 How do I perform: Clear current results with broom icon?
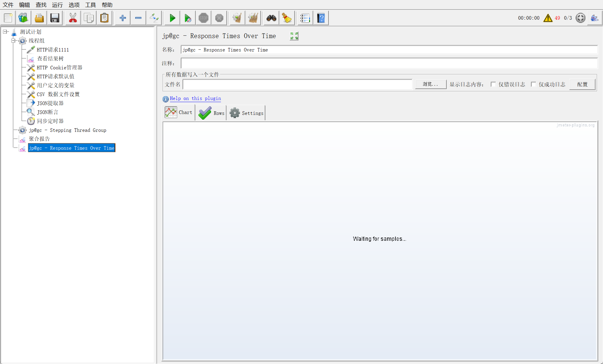(x=237, y=18)
